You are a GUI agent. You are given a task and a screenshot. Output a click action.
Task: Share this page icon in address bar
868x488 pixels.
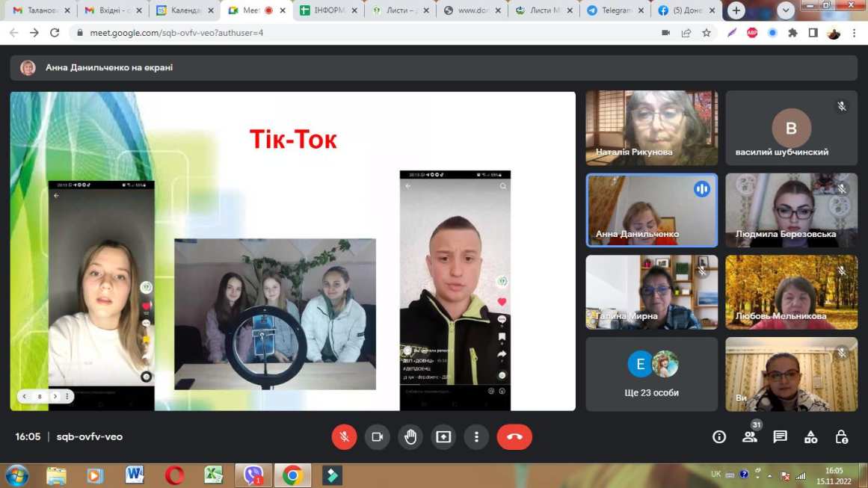[x=686, y=33]
